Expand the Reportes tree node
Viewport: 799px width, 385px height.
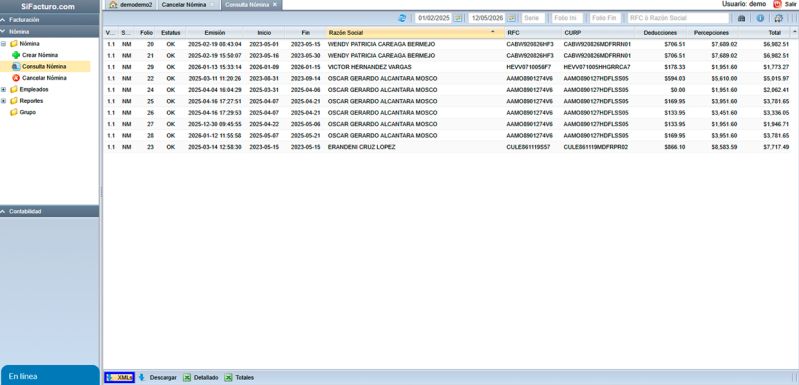click(x=4, y=101)
